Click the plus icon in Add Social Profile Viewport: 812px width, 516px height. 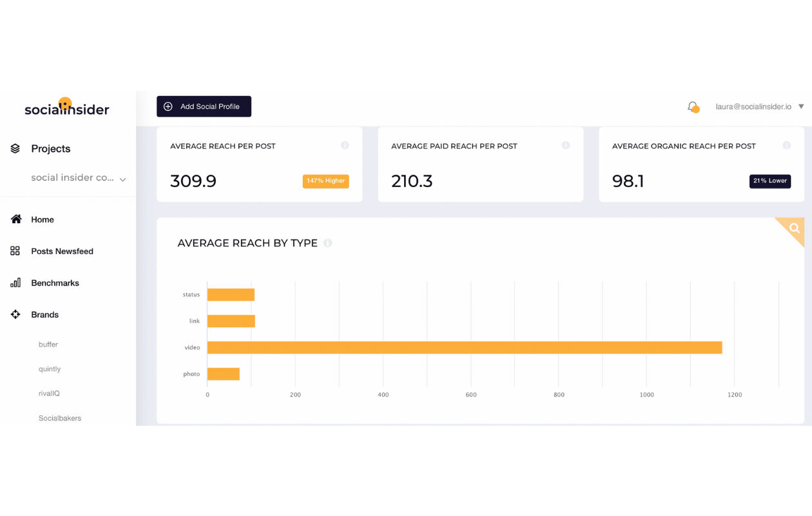click(168, 106)
